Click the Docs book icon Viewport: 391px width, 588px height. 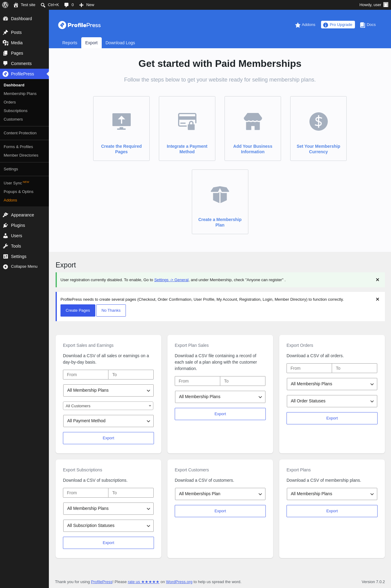tap(363, 25)
